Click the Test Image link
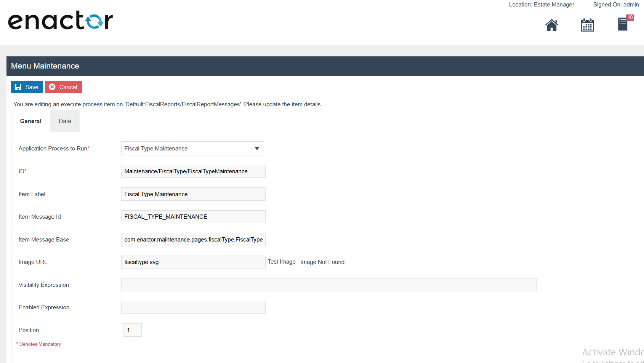This screenshot has height=363, width=644. pos(282,262)
